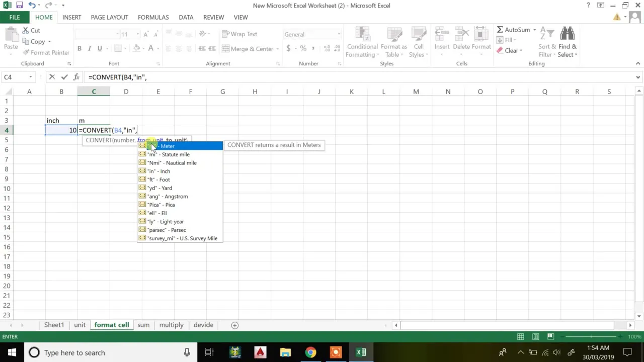Image resolution: width=644 pixels, height=362 pixels.
Task: Select cell B4 containing 10
Action: click(x=61, y=130)
